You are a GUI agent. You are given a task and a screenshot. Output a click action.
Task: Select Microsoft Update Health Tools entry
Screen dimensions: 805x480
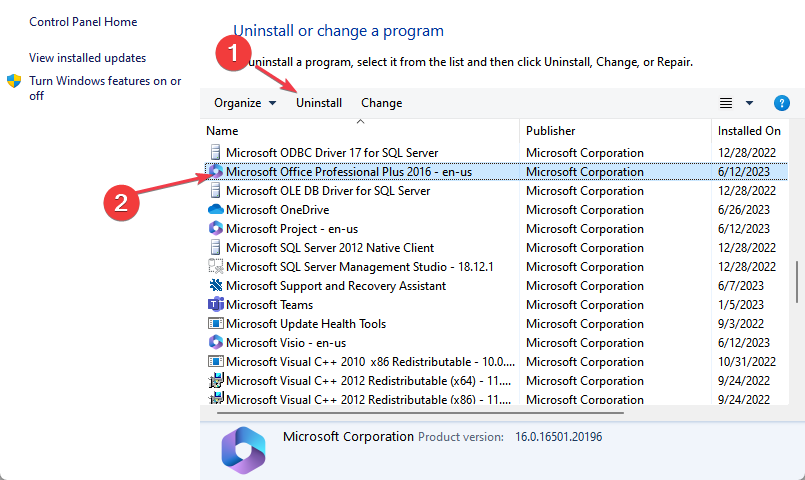[x=306, y=324]
